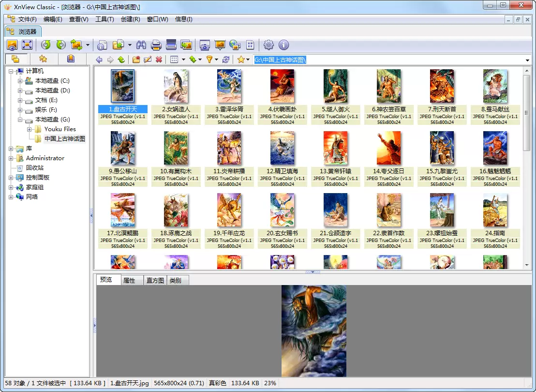536x392 pixels.
Task: Rotate image clockwise with green arrow icon
Action: pyautogui.click(x=61, y=45)
